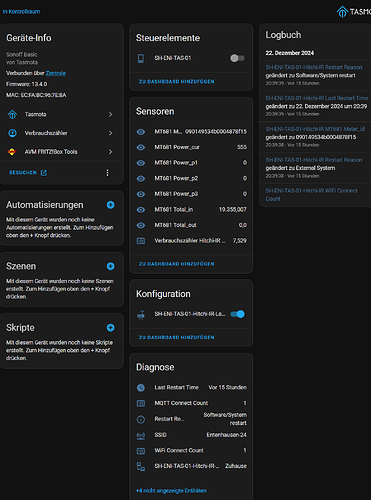Click eye icon for MT681 Power_p2
371x500 pixels.
point(141,179)
